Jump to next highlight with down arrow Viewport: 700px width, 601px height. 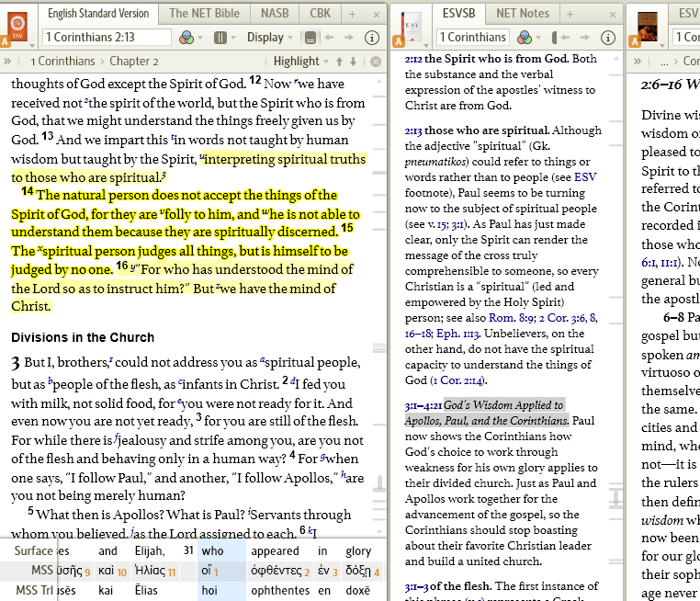353,62
